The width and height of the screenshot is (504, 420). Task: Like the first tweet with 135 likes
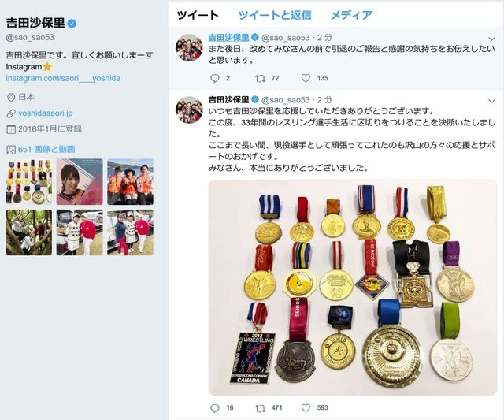306,78
